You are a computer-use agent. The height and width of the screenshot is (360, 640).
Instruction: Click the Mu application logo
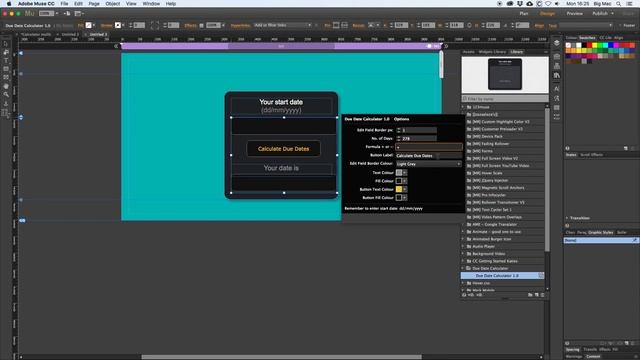point(29,13)
